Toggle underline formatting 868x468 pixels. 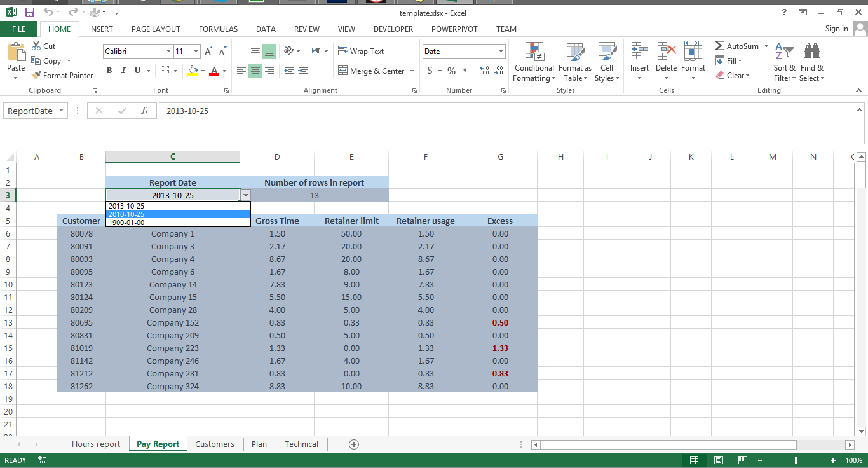[137, 71]
